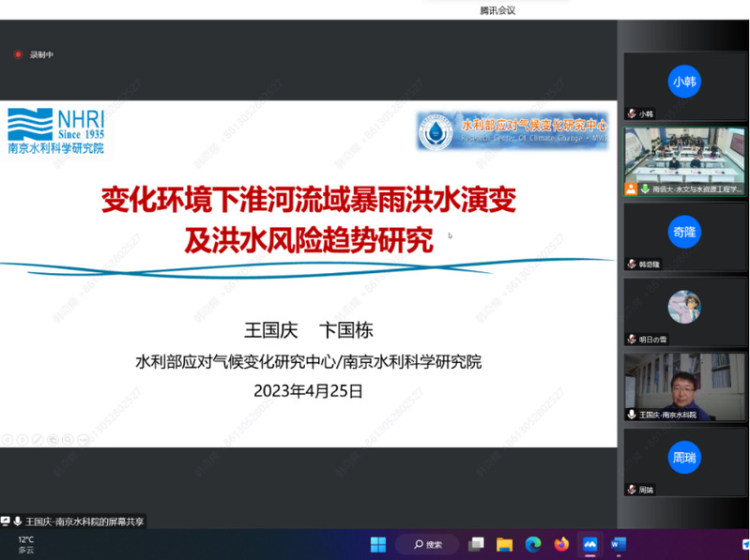
Task: Launch File Explorer from the taskbar
Action: [504, 544]
